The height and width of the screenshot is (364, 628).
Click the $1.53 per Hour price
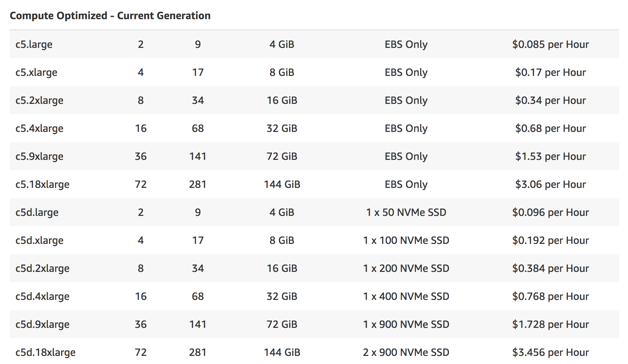550,157
